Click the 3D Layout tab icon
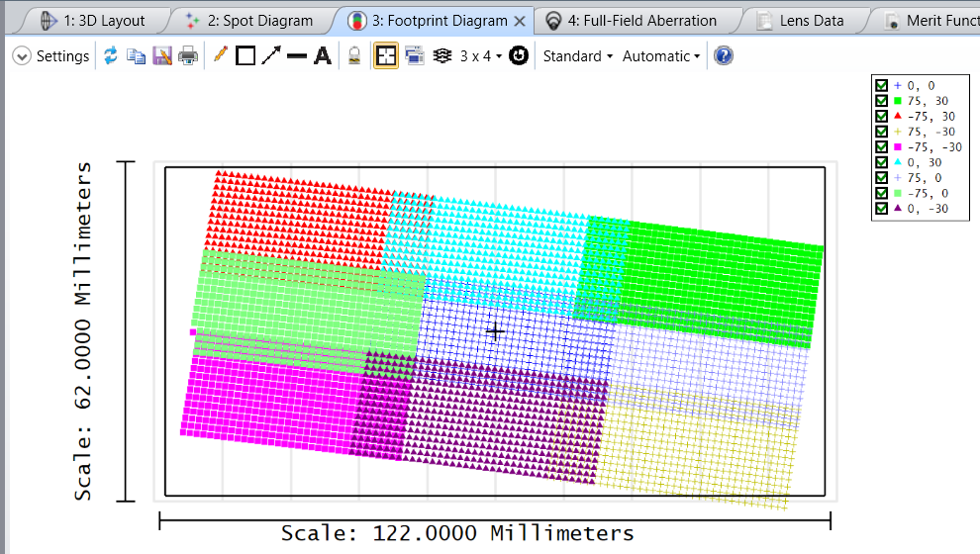The height and width of the screenshot is (554, 980). pos(49,21)
